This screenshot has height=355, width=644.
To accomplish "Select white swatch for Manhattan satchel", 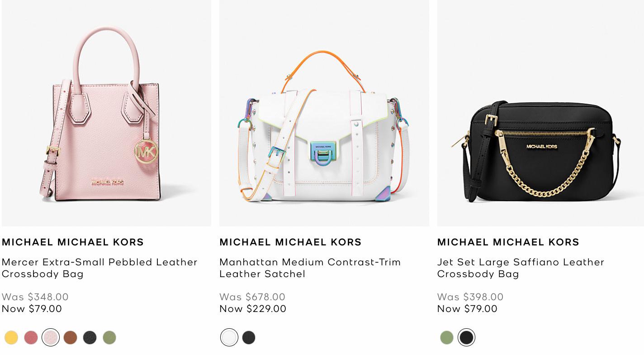I will point(229,337).
